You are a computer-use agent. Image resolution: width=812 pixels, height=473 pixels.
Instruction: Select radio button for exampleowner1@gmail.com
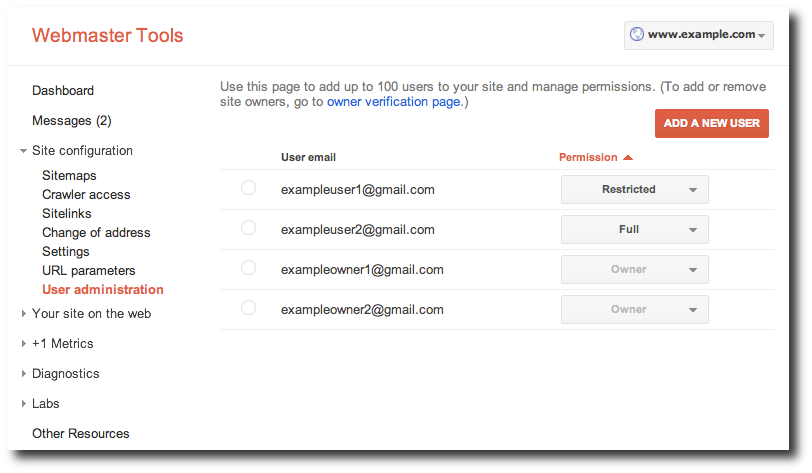(x=248, y=268)
